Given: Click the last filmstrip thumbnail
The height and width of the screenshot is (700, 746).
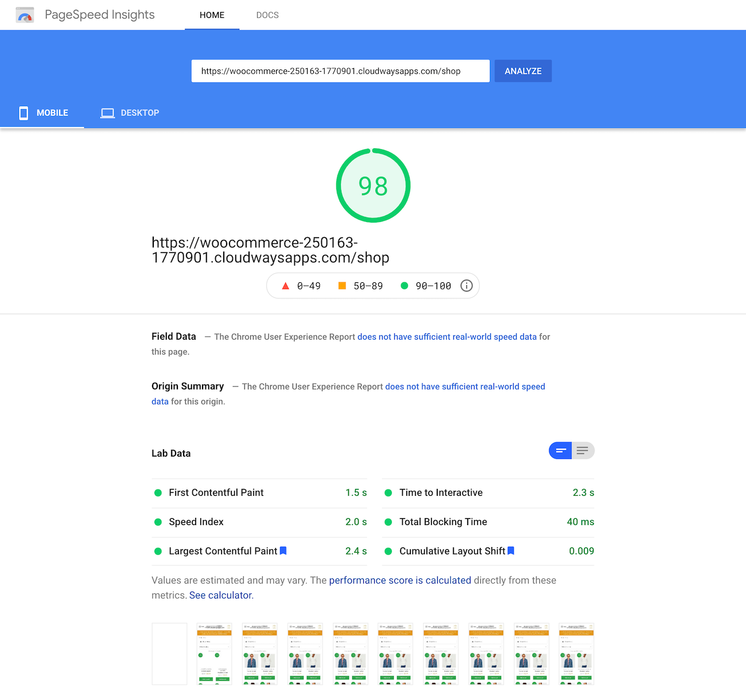Looking at the screenshot, I should 577,654.
